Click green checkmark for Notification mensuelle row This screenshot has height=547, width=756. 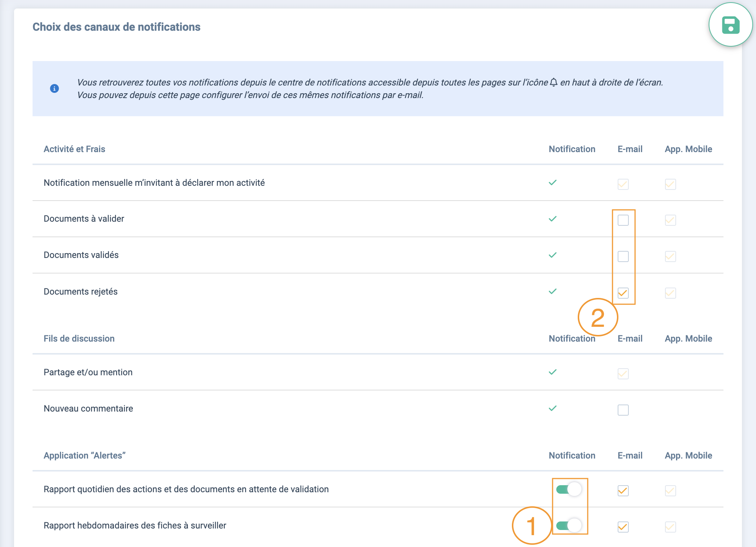click(553, 183)
